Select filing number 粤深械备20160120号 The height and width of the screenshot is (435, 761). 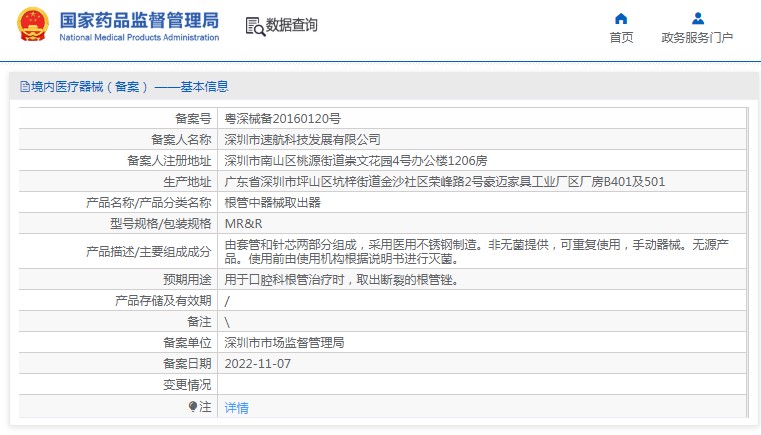coord(282,118)
